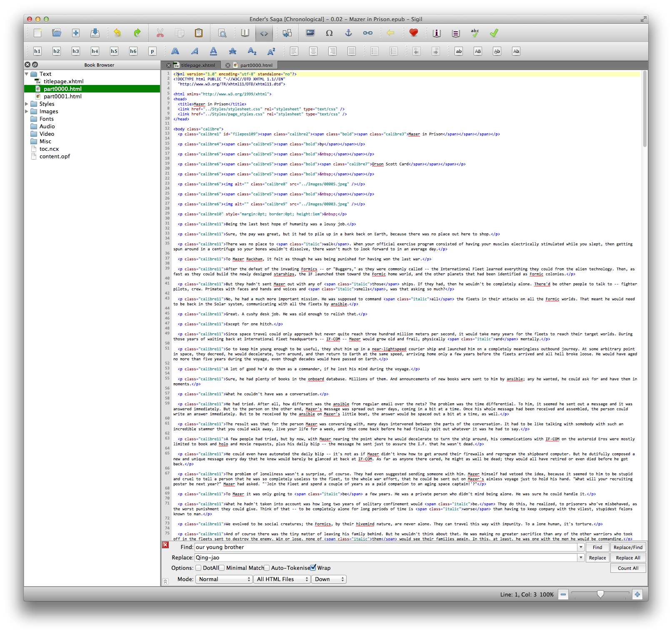The image size is (672, 634).
Task: Select toc.ncx in Book Browser
Action: point(49,149)
